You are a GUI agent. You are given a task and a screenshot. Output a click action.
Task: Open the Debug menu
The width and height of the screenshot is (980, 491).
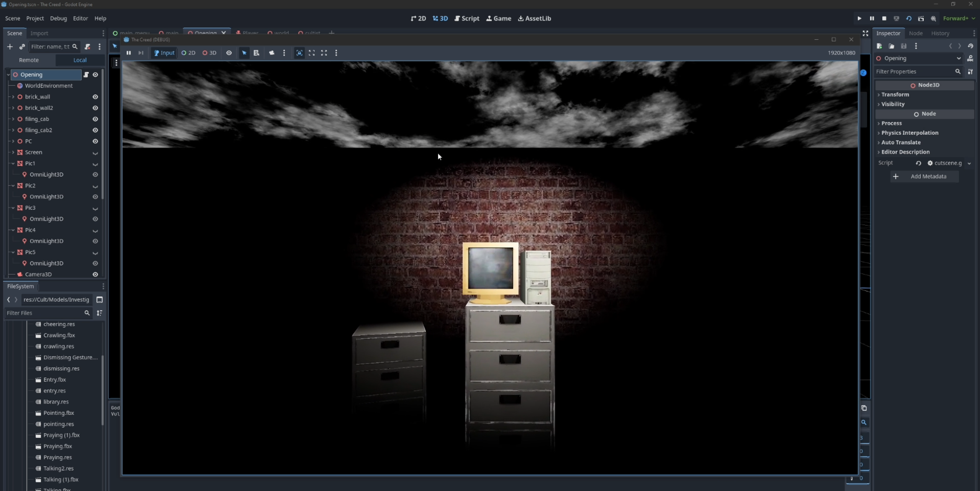(x=58, y=18)
